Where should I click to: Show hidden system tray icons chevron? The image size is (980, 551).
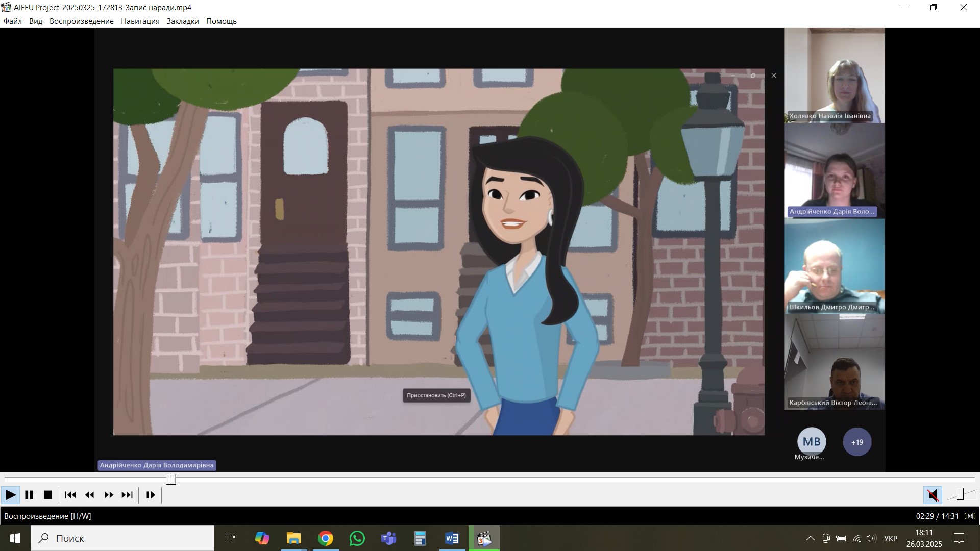810,538
